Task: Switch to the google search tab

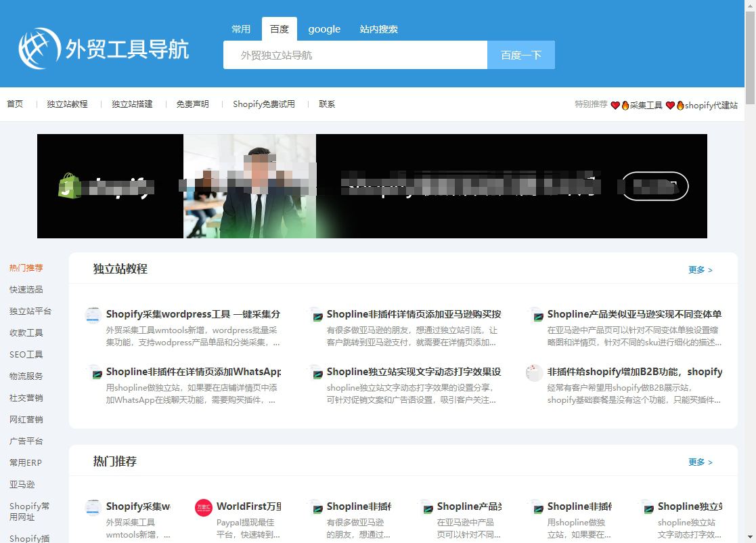Action: 324,29
